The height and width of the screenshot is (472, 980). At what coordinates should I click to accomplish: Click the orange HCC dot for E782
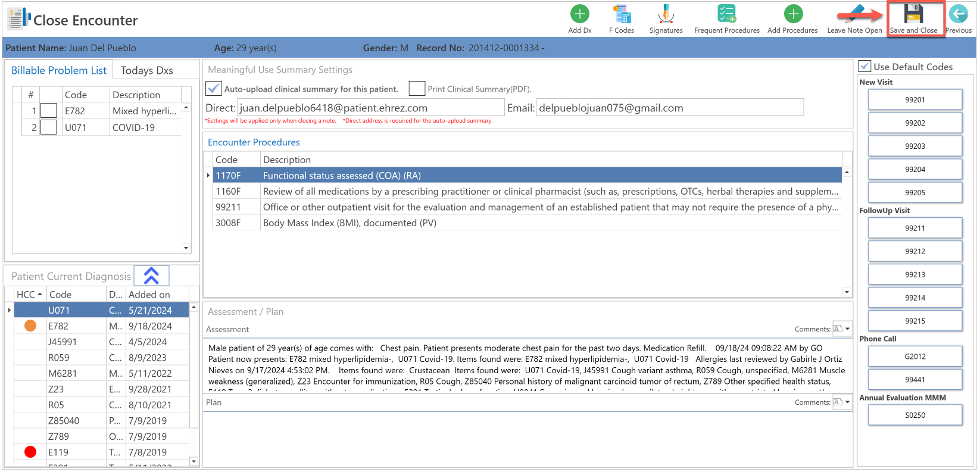[x=30, y=326]
